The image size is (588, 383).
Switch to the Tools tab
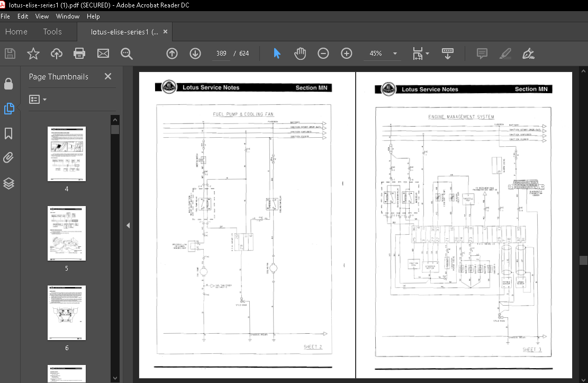(52, 32)
